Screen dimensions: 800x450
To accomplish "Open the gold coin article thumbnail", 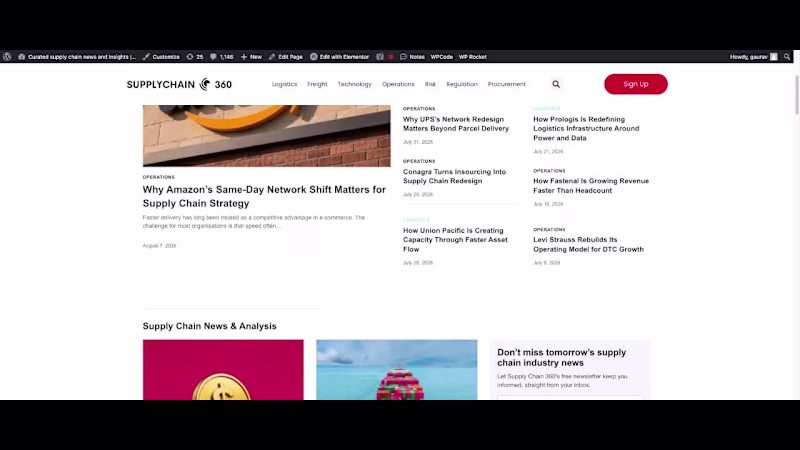I will click(223, 370).
